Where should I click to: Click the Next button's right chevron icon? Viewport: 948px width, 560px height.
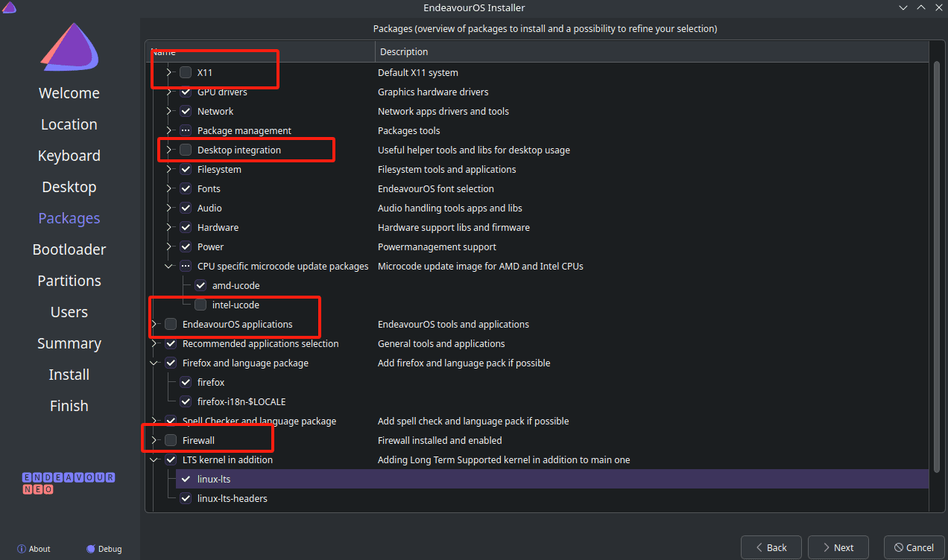[x=826, y=547]
